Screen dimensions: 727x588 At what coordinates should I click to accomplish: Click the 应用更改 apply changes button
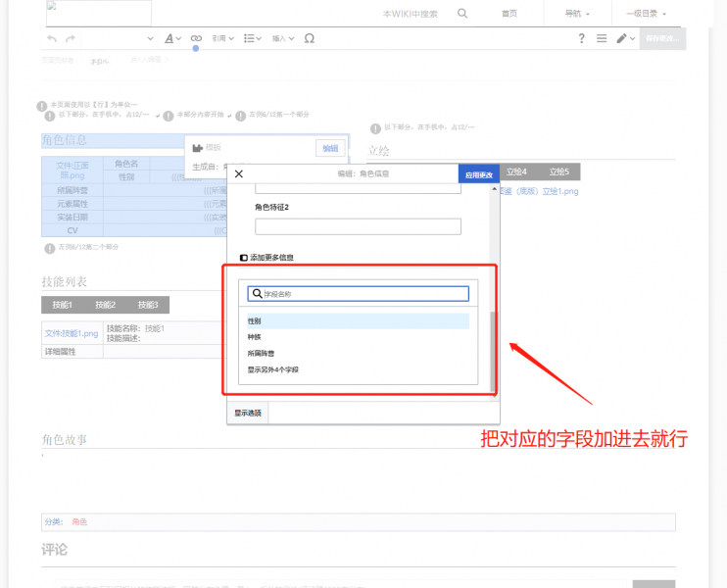(479, 174)
